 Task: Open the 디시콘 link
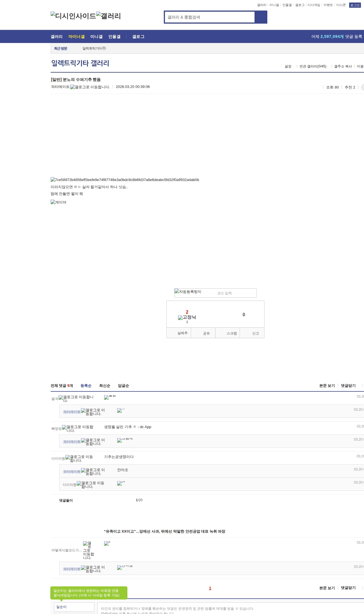tap(341, 5)
